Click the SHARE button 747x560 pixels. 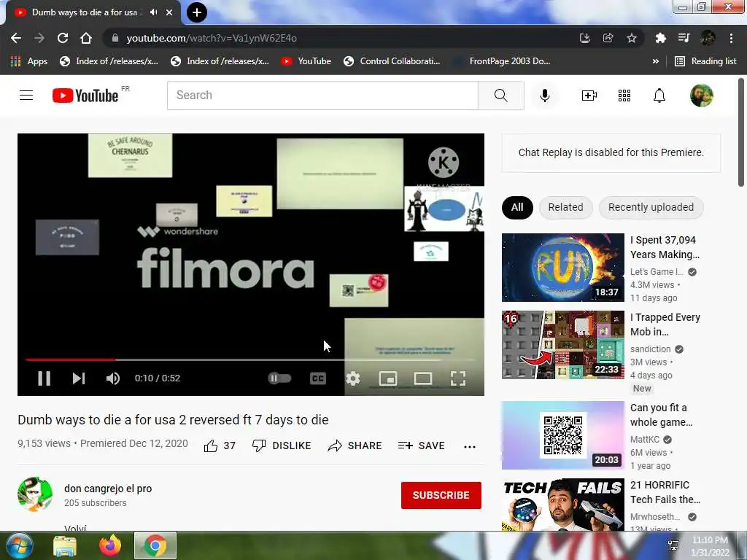coord(355,446)
